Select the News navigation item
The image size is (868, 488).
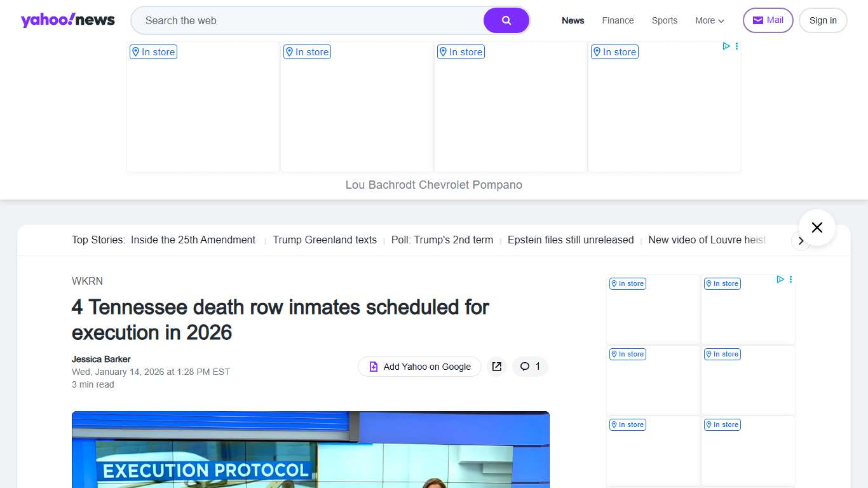click(573, 20)
